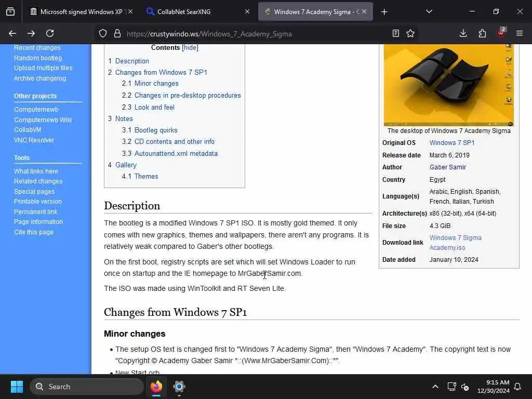Open Settings gear taskbar app

click(x=179, y=387)
